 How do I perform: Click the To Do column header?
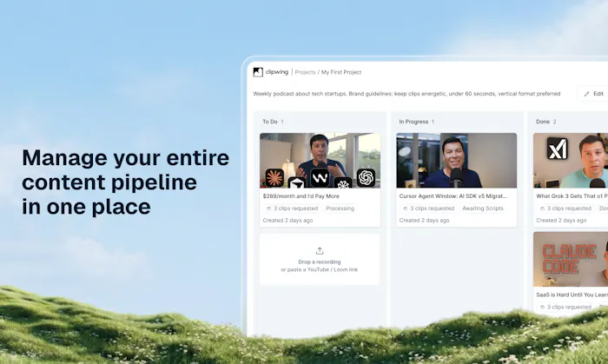point(273,122)
